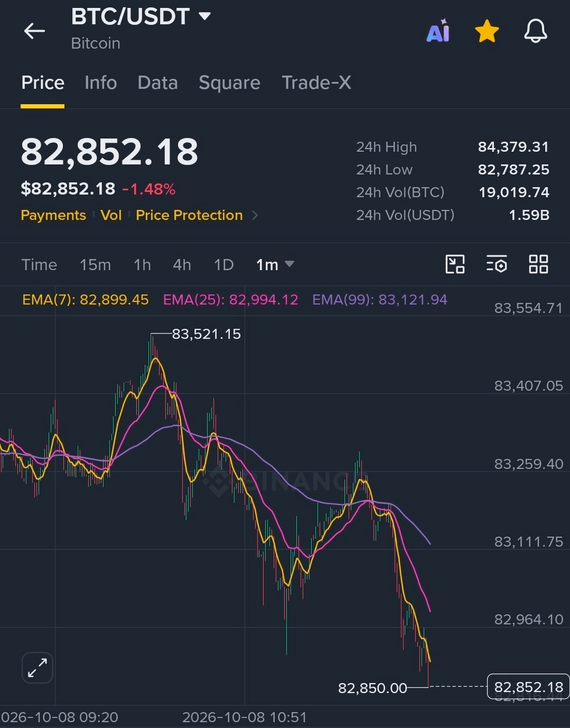
Task: Expand the BTC/USDT pair selector arrow
Action: point(204,16)
